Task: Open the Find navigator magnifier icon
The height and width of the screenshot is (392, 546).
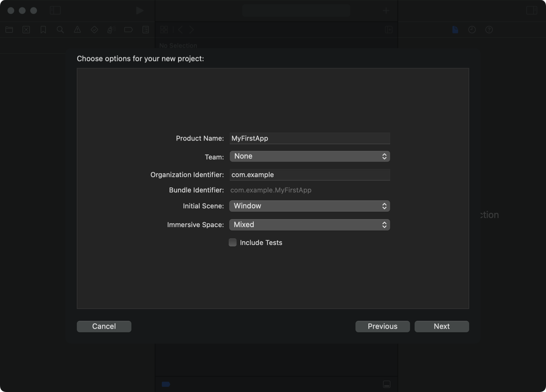Action: [60, 30]
